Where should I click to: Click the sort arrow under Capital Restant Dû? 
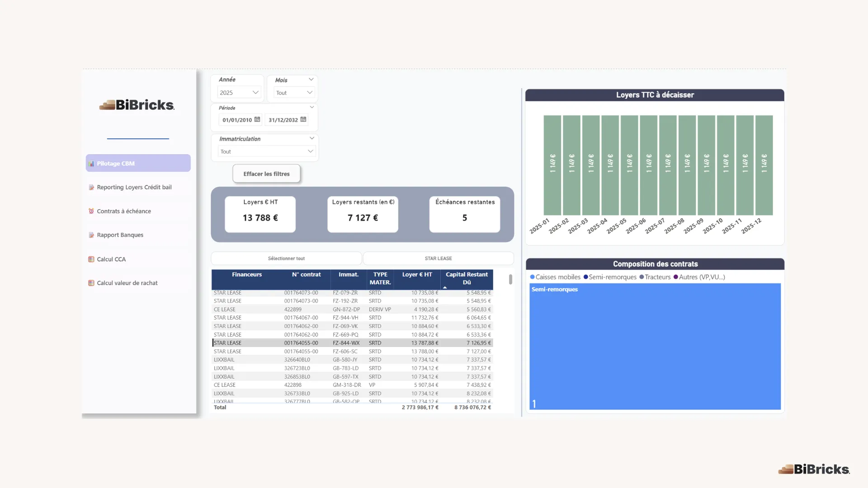(x=445, y=287)
